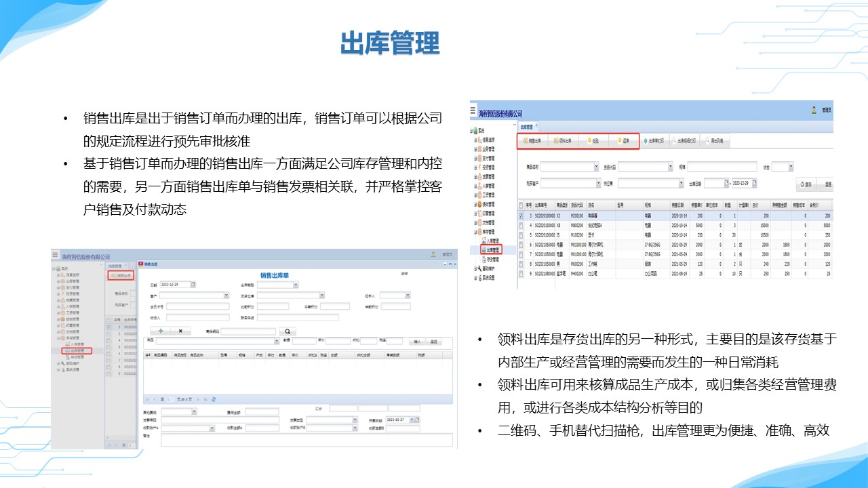868x488 pixels.
Task: Open 购买客户 dropdown in list filters
Action: pyautogui.click(x=599, y=184)
